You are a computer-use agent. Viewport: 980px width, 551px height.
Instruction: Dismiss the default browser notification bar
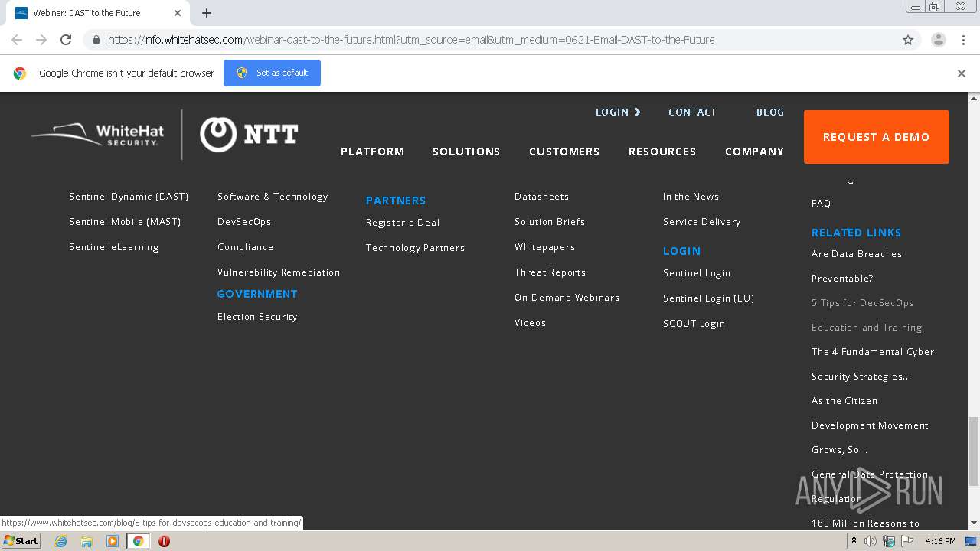click(x=962, y=73)
